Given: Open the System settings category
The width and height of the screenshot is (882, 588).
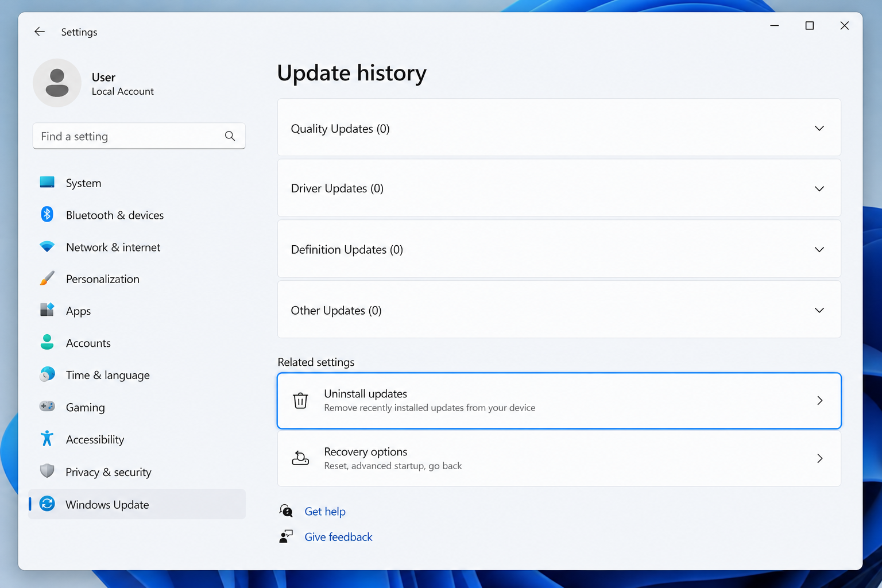Looking at the screenshot, I should [x=137, y=183].
